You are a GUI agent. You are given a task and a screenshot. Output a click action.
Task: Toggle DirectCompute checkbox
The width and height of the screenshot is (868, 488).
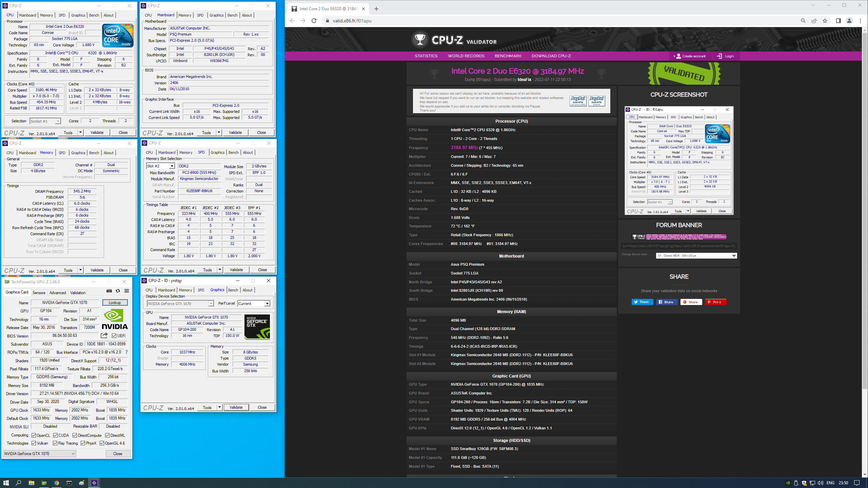tap(75, 435)
